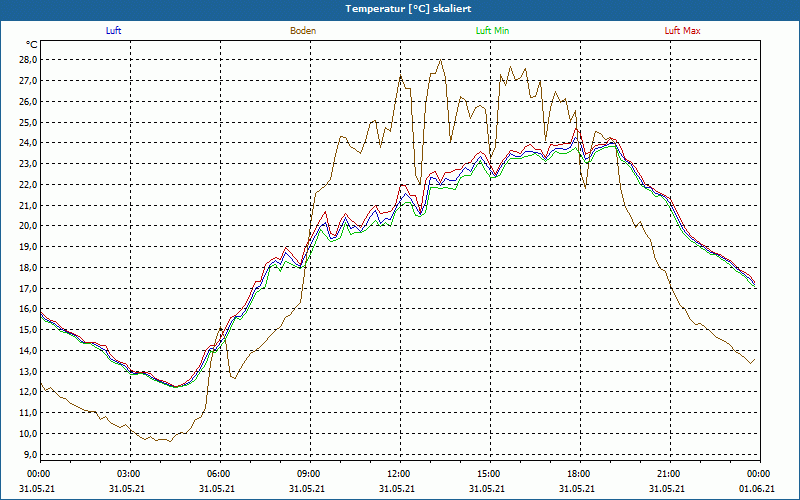Click the "18,0" y-axis value
The image size is (800, 500).
[x=29, y=268]
